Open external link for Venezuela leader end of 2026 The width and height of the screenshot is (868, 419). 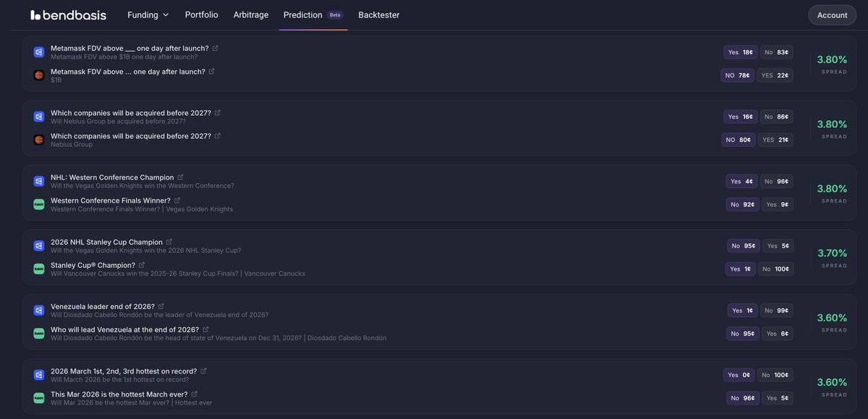click(x=161, y=307)
